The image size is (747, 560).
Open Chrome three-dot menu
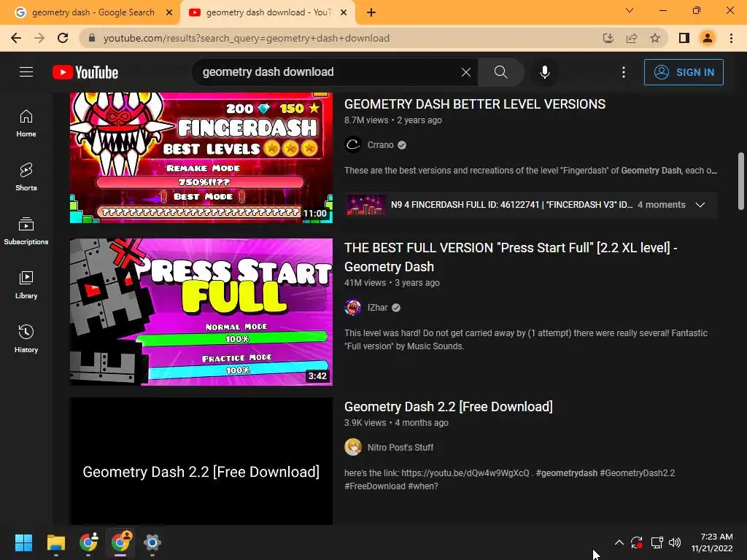point(731,38)
